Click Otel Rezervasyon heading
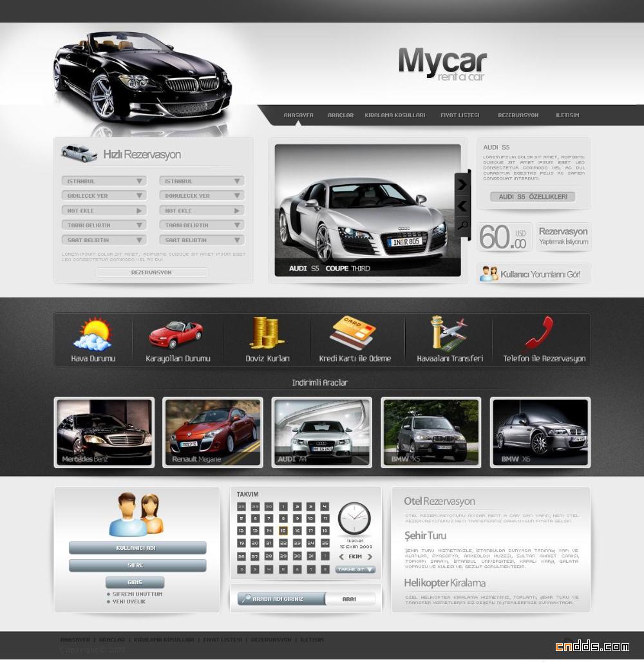 [x=439, y=501]
